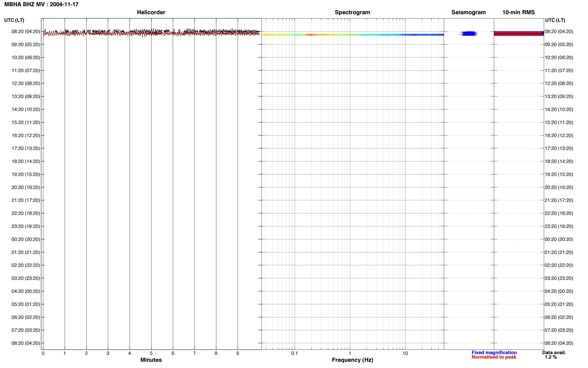Click the left '02:20 (22:20)' time label

coord(26,265)
